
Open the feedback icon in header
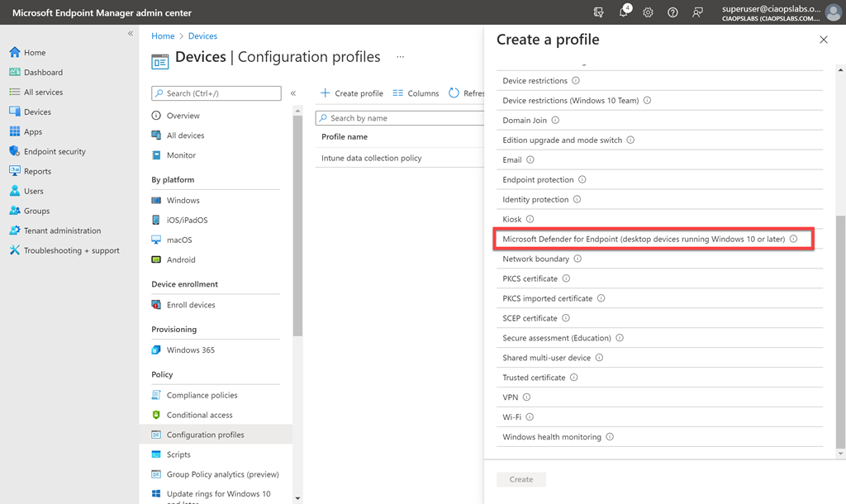coord(697,12)
